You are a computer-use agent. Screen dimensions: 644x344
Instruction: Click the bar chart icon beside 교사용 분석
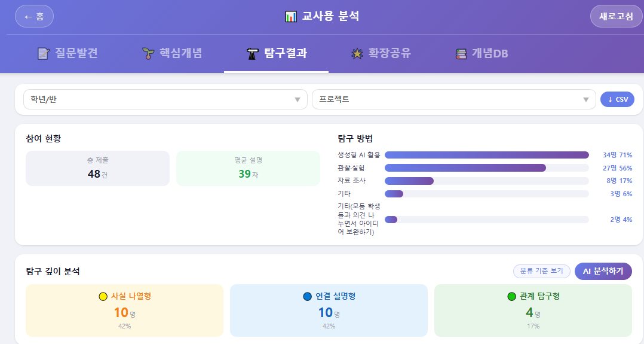(291, 17)
